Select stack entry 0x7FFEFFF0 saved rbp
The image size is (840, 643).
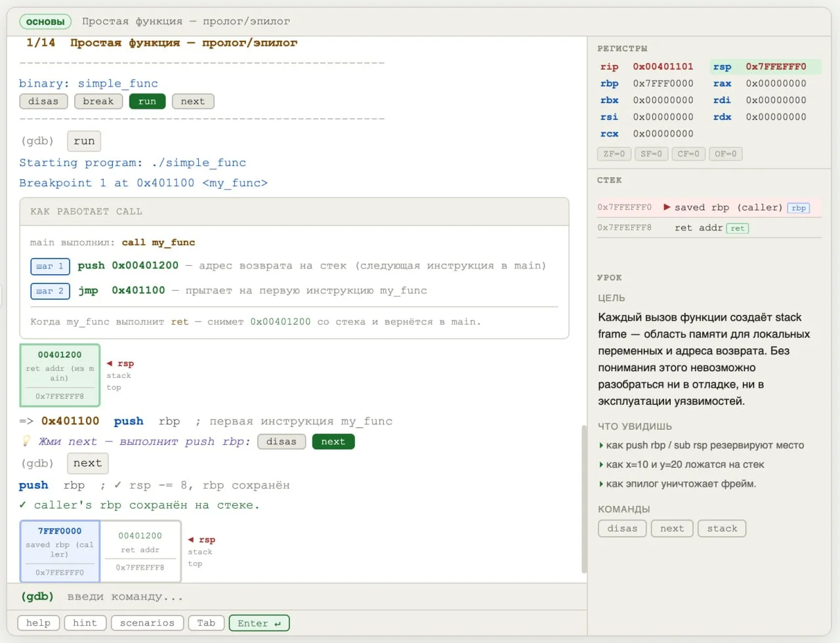(x=709, y=207)
